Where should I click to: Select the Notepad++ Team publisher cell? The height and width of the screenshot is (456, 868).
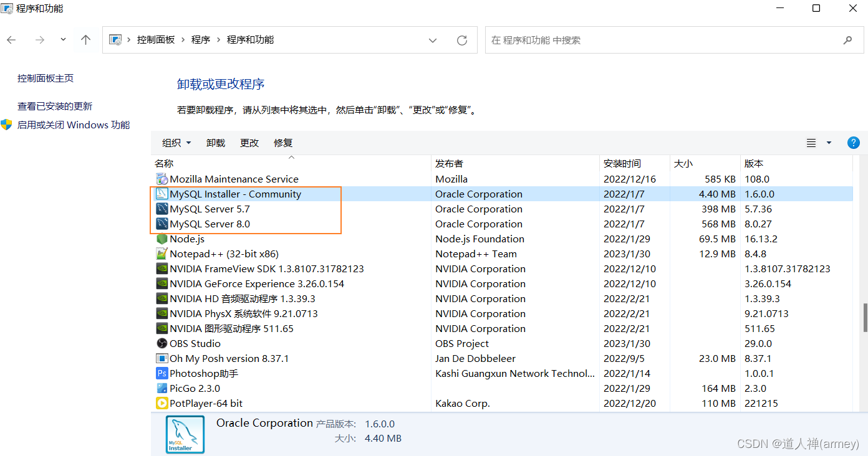[476, 254]
